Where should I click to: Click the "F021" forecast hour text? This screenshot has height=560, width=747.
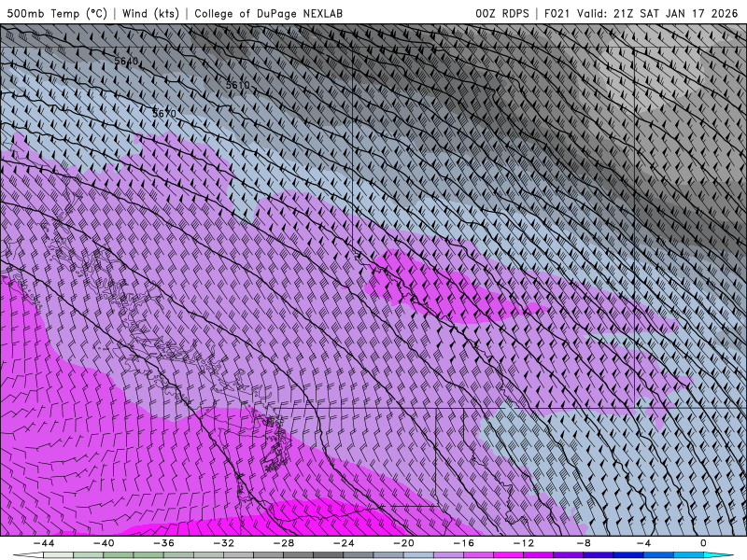[557, 13]
